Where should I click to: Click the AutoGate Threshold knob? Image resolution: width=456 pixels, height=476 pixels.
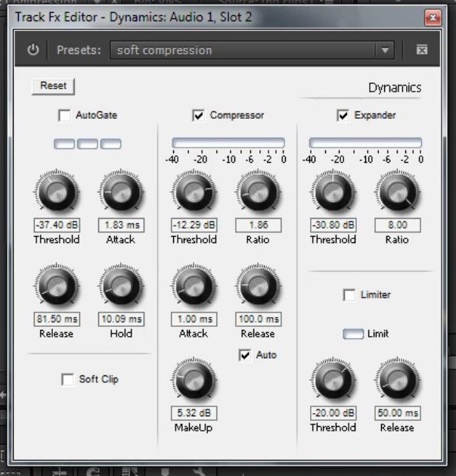(57, 191)
